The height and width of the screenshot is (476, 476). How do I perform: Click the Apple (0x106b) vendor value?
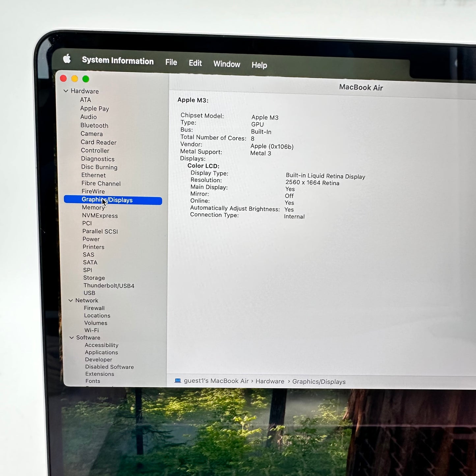pyautogui.click(x=272, y=147)
